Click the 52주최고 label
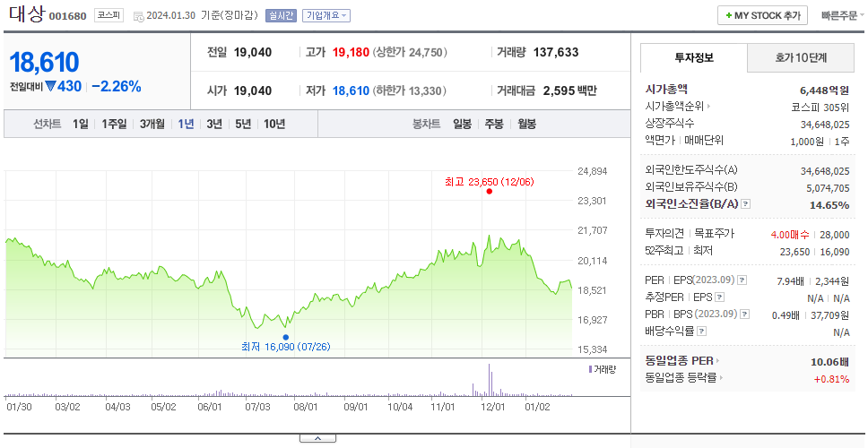868x448 pixels. click(664, 251)
